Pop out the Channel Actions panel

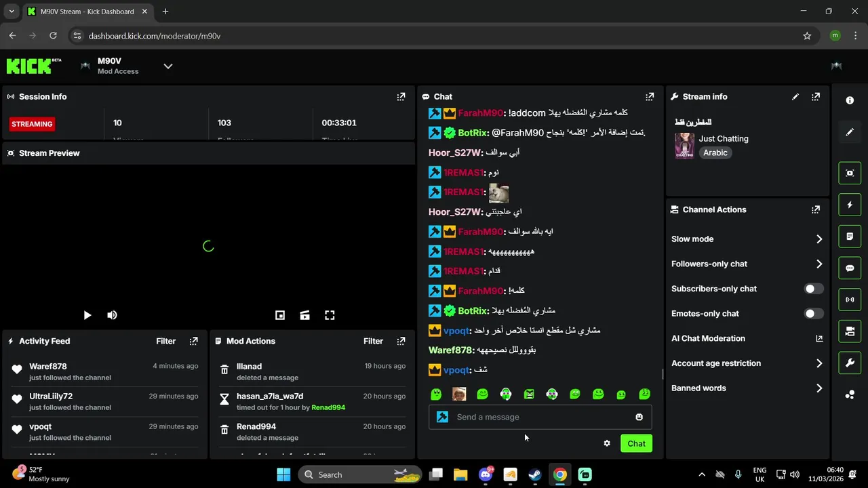tap(816, 210)
